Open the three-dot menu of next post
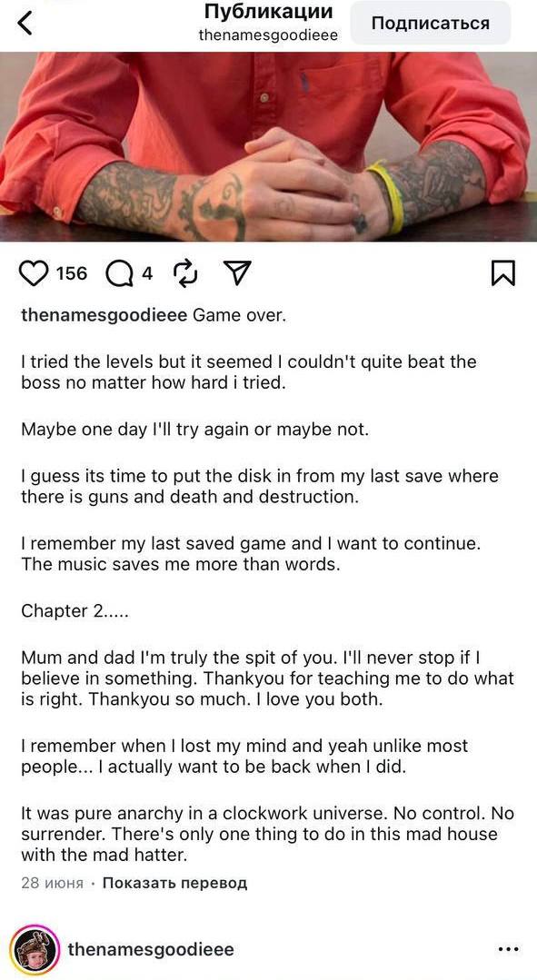 pyautogui.click(x=508, y=950)
